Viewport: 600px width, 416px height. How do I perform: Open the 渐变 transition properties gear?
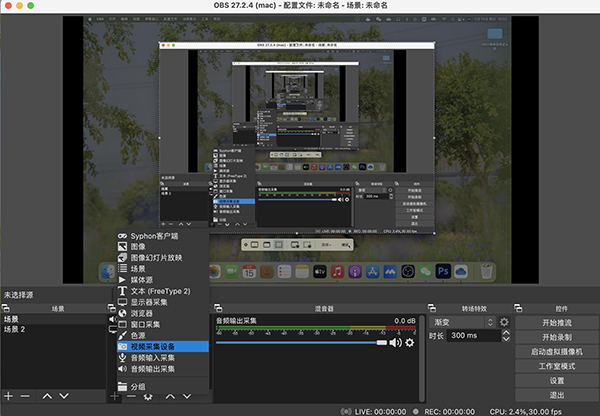(504, 322)
